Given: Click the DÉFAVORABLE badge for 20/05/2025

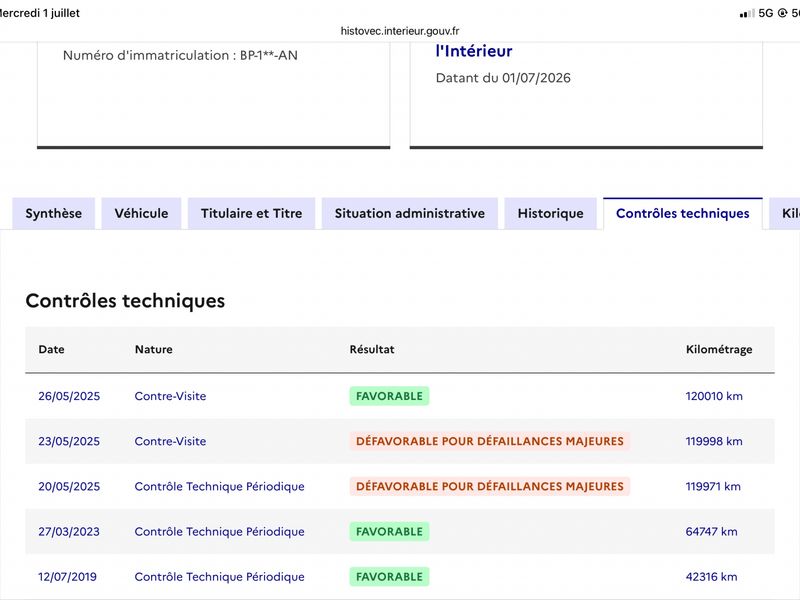Looking at the screenshot, I should pos(490,486).
